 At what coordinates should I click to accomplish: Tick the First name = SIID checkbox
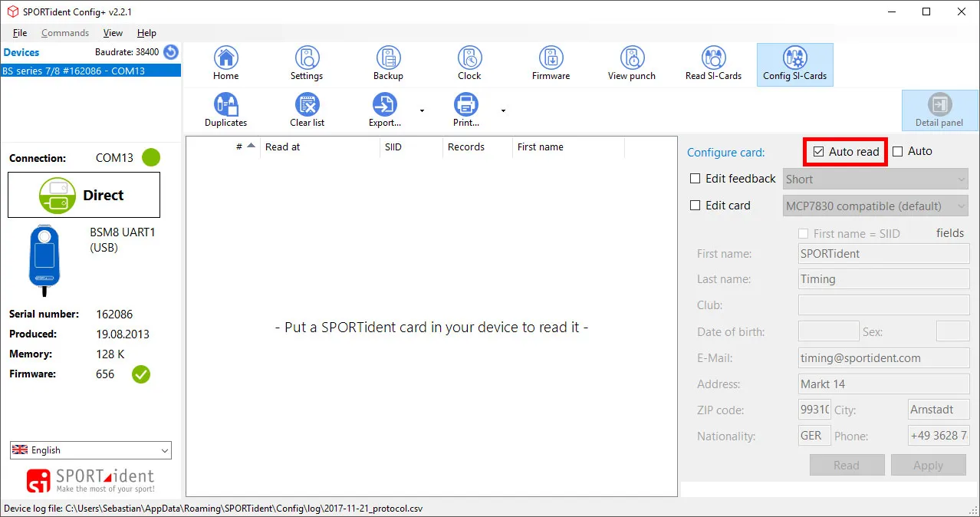tap(804, 233)
